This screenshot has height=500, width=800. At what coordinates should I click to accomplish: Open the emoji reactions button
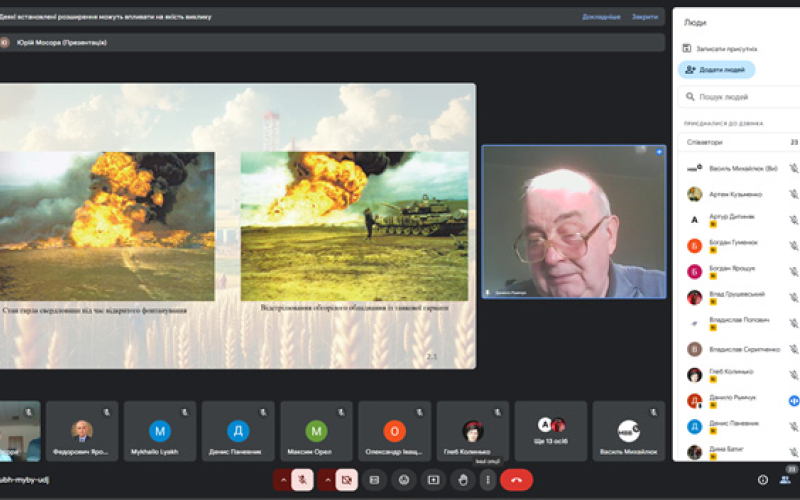click(404, 480)
